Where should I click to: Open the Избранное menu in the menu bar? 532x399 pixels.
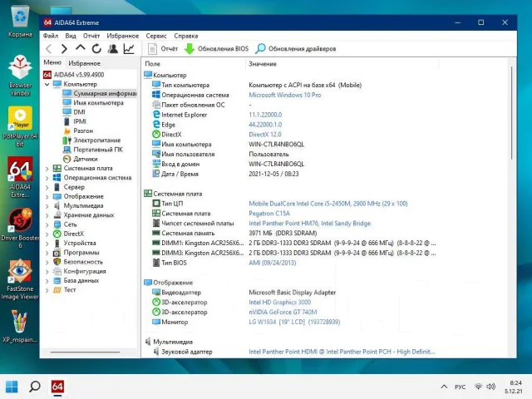[x=122, y=36]
